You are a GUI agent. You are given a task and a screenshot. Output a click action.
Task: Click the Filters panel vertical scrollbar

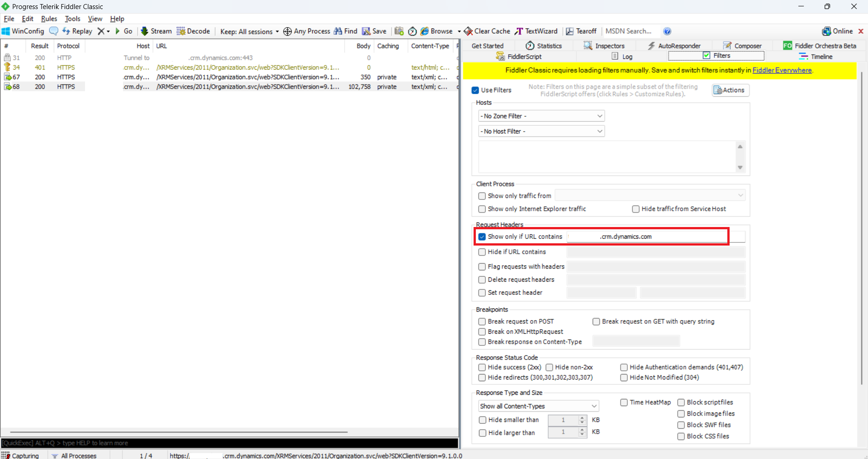862,228
